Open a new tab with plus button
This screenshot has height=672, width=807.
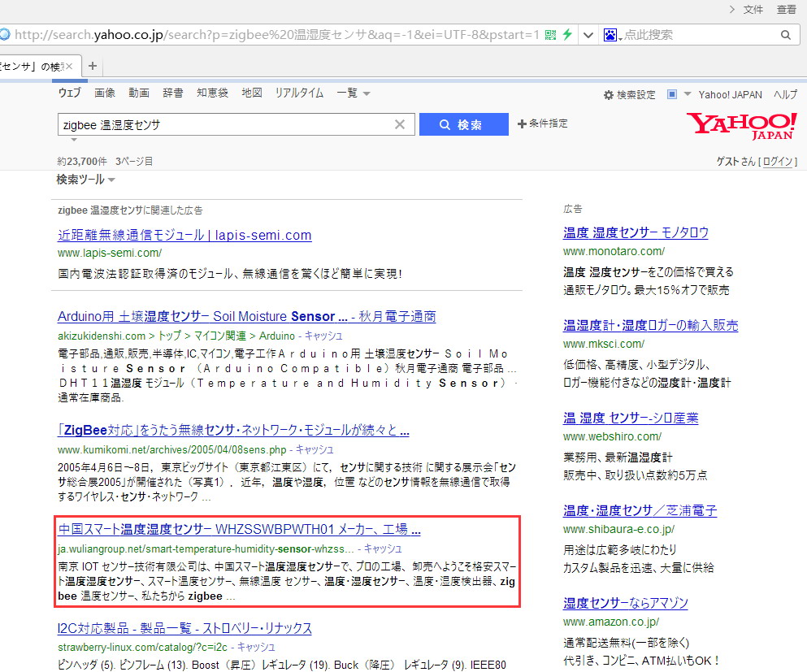93,66
